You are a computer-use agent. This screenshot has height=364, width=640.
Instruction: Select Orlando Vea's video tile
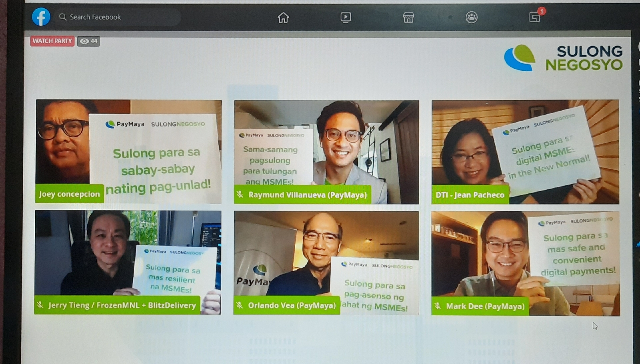(x=326, y=263)
